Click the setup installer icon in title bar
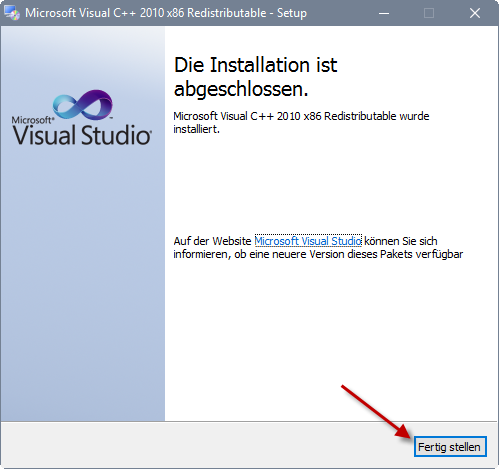The width and height of the screenshot is (499, 469). (x=12, y=13)
